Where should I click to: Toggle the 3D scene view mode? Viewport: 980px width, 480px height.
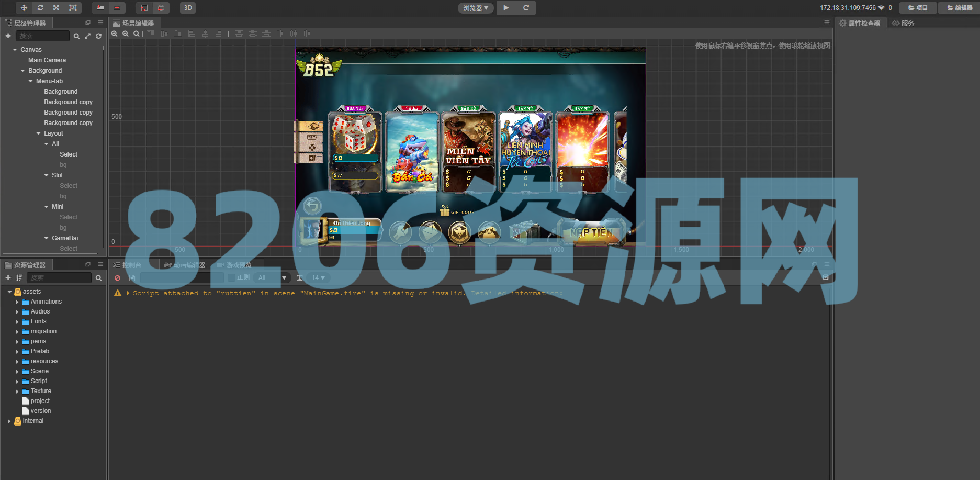point(187,8)
